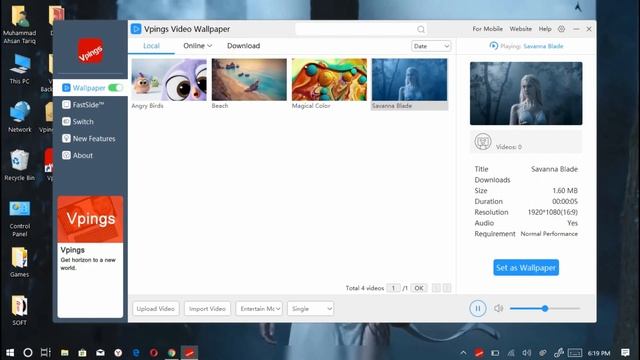Click the 6:19 PM taskbar clock

[x=599, y=353]
